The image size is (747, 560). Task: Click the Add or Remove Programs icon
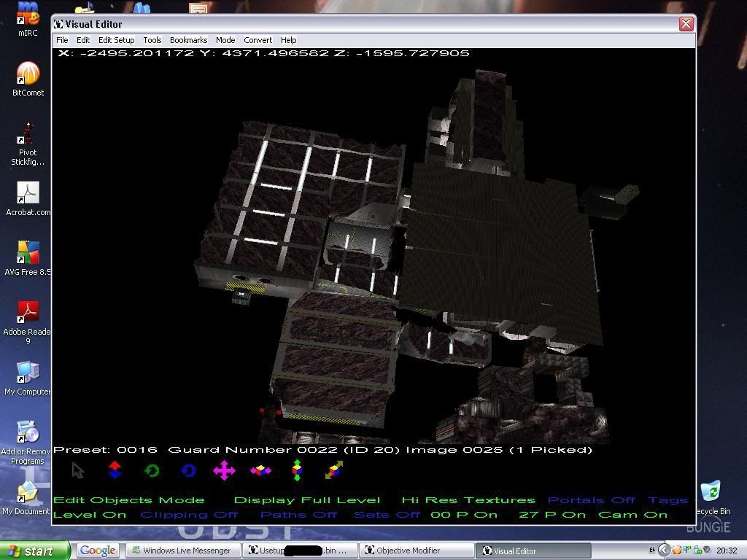pos(28,443)
